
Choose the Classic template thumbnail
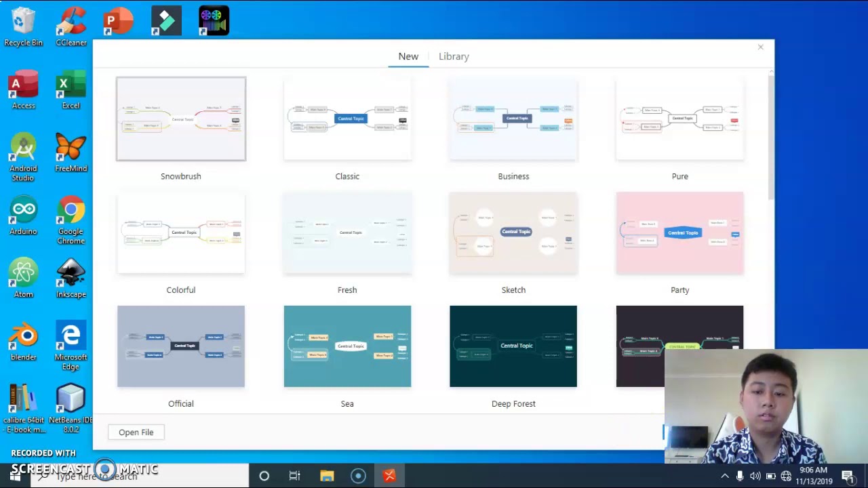tap(347, 119)
